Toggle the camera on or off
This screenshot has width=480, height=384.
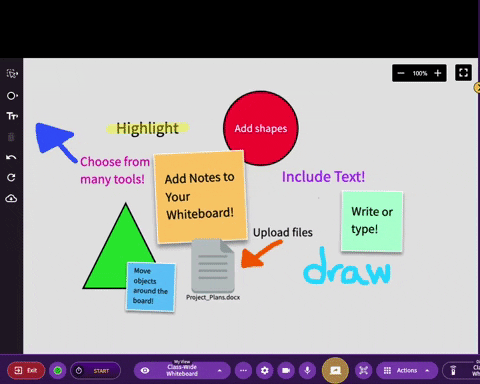coord(286,370)
